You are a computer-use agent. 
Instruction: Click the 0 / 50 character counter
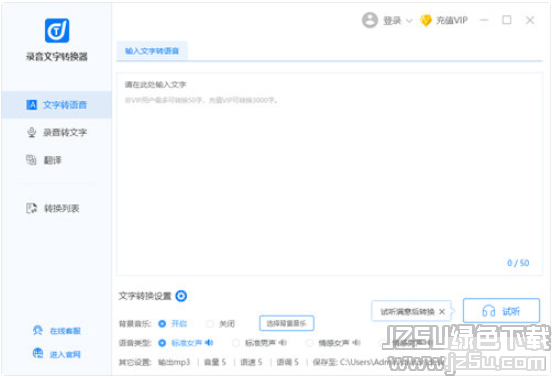pos(518,263)
